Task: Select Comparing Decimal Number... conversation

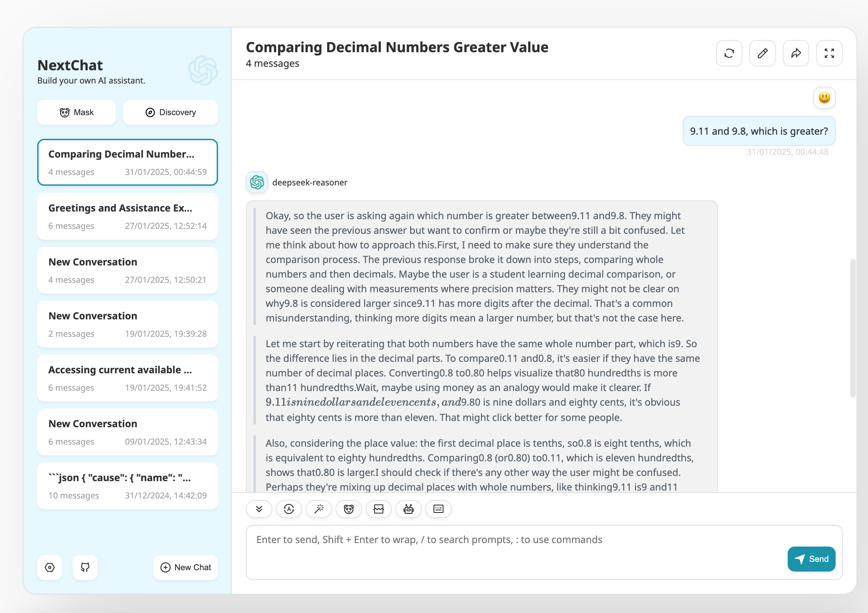Action: [127, 162]
